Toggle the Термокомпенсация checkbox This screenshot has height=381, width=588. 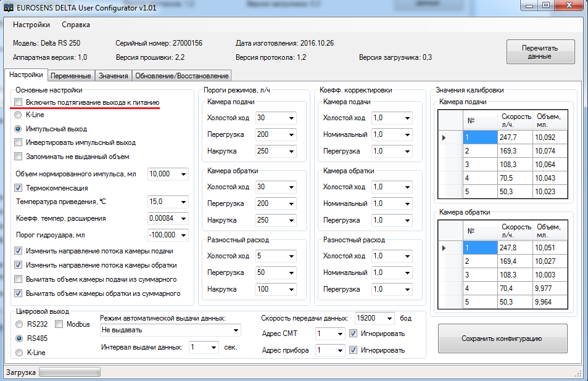click(x=19, y=187)
